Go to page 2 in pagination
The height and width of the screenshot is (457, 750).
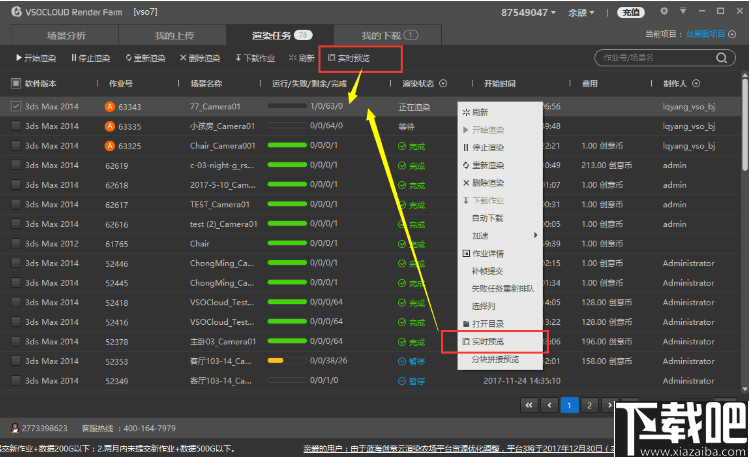click(x=589, y=405)
